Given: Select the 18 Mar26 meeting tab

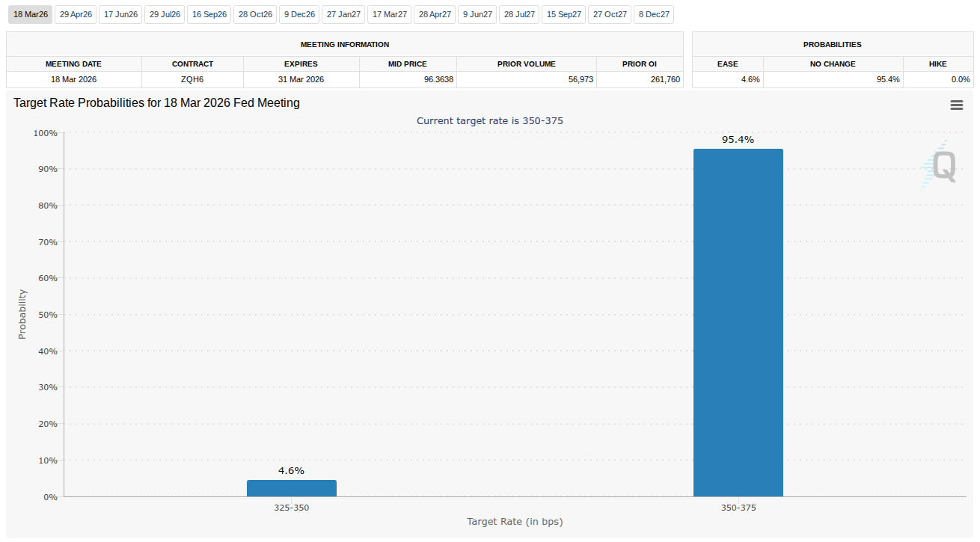Looking at the screenshot, I should [30, 14].
